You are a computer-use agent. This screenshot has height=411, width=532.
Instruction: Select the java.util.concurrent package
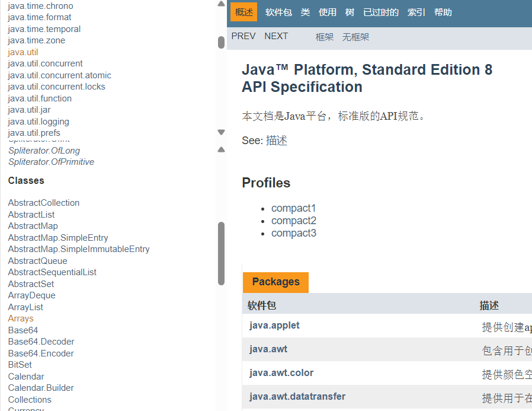(45, 63)
